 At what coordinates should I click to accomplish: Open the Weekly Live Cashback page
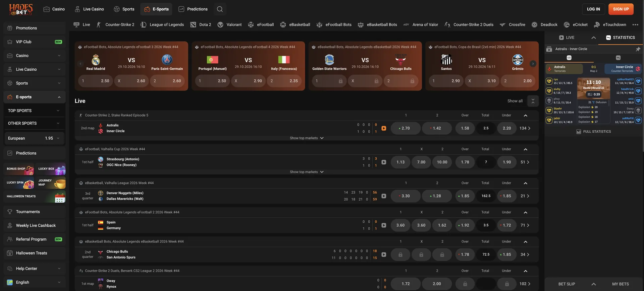[35, 226]
